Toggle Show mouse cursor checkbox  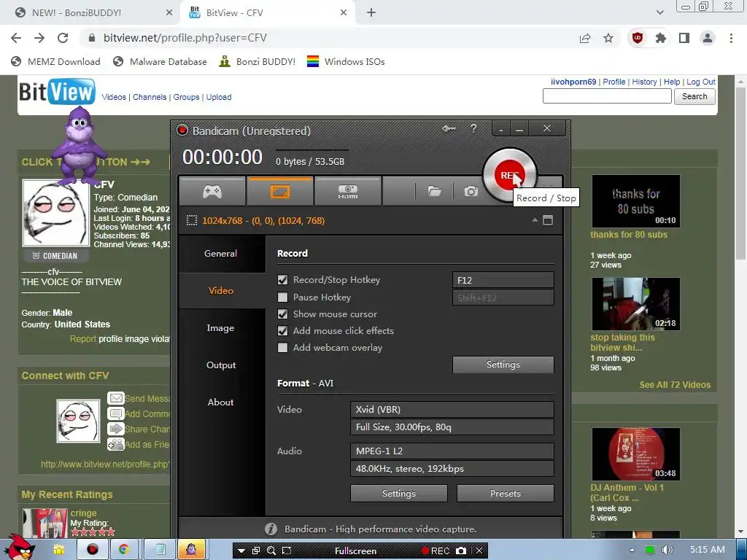click(x=282, y=314)
